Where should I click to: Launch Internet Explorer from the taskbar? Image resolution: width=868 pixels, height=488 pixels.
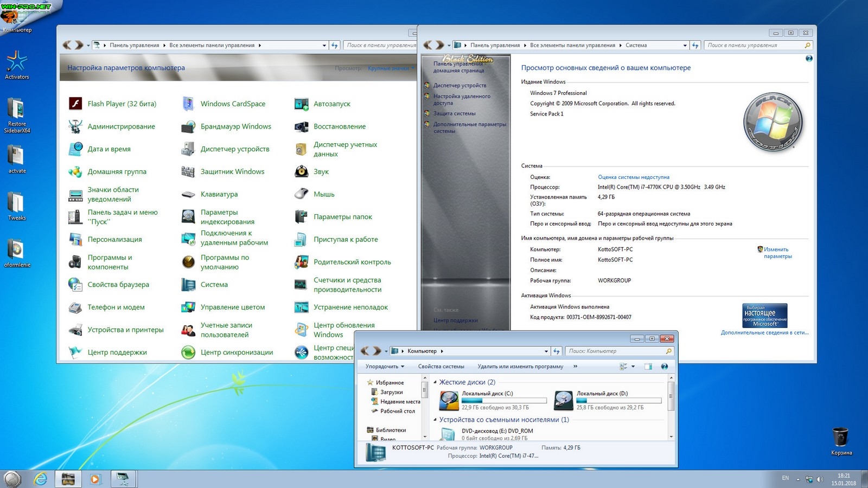(x=41, y=479)
